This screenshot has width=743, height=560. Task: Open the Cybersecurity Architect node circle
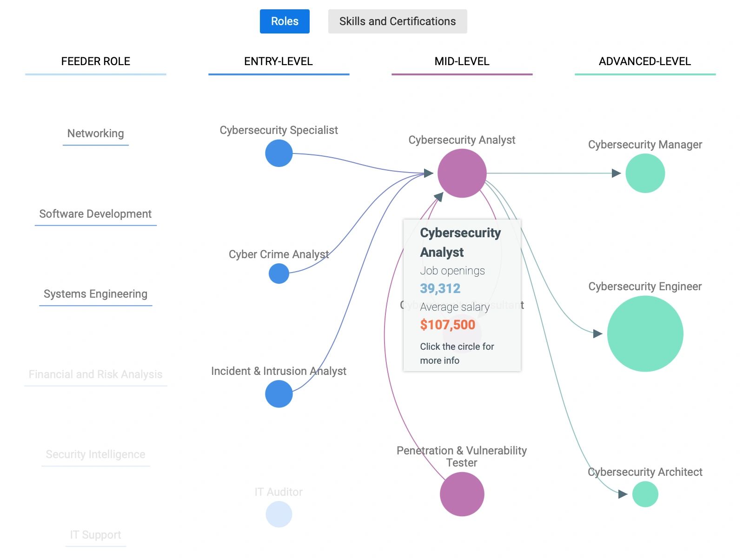click(645, 494)
